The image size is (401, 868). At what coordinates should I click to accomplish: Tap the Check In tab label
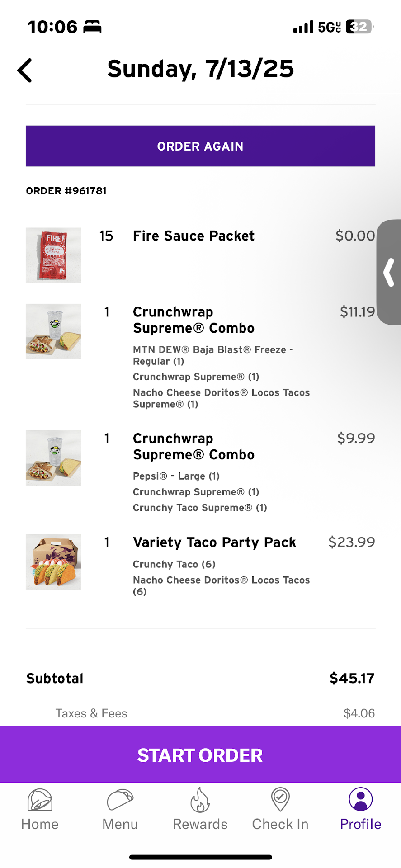coord(280,824)
